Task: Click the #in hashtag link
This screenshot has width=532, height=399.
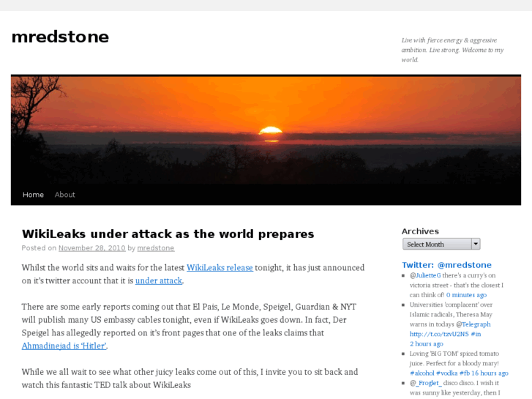Action: point(476,334)
